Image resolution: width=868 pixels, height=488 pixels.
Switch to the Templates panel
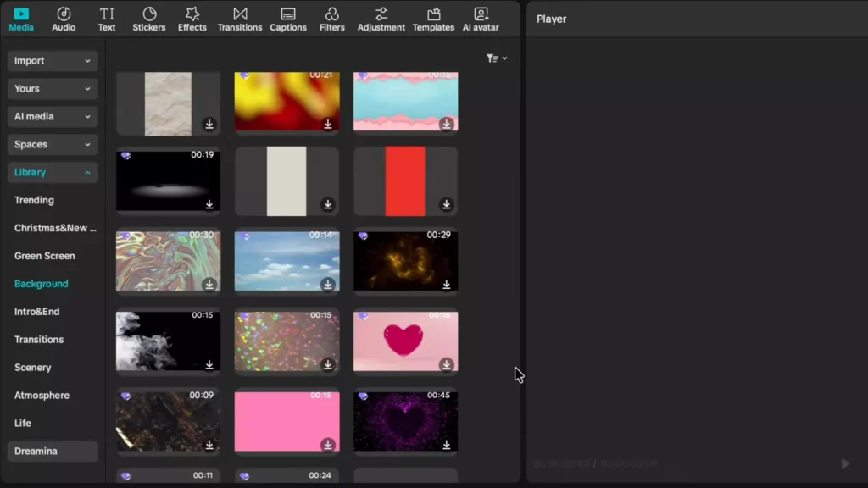coord(433,19)
